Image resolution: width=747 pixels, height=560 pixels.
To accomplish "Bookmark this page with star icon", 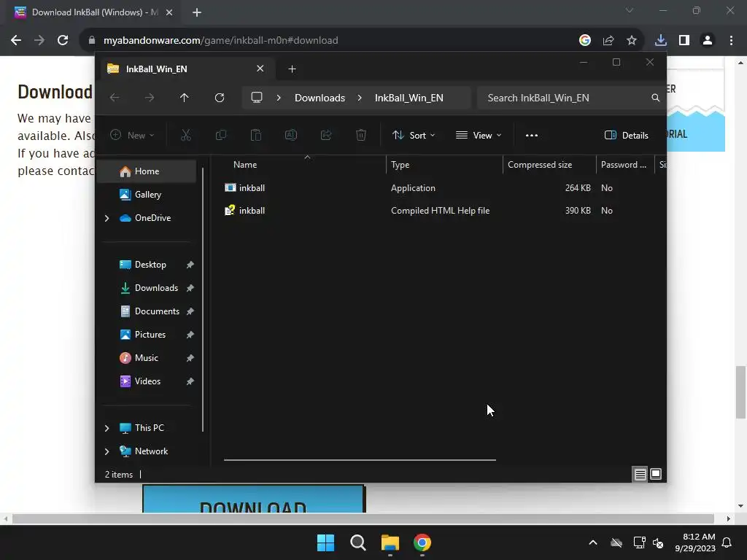I will [x=632, y=41].
